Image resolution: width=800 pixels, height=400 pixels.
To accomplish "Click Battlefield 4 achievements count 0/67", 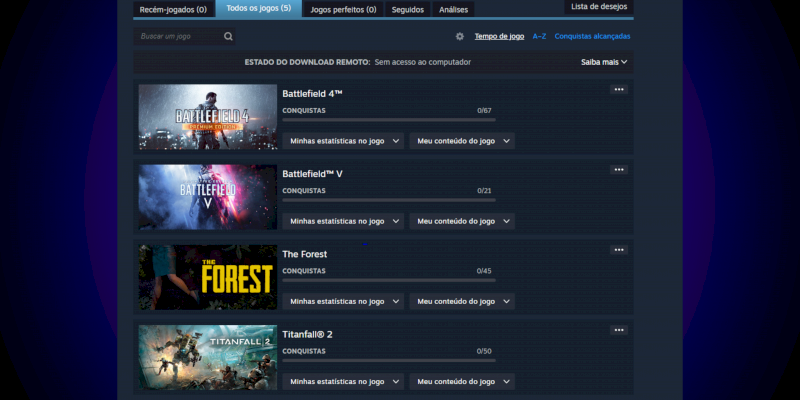I will (x=484, y=111).
